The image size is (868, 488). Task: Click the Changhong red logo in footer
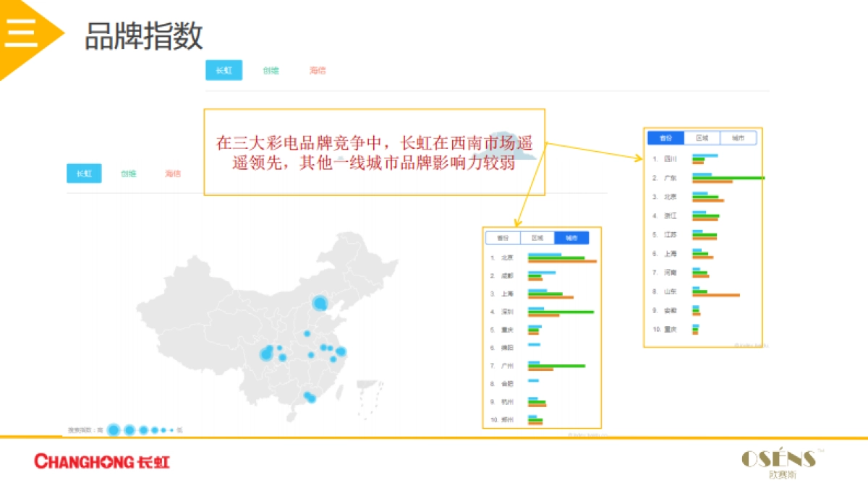coord(102,461)
